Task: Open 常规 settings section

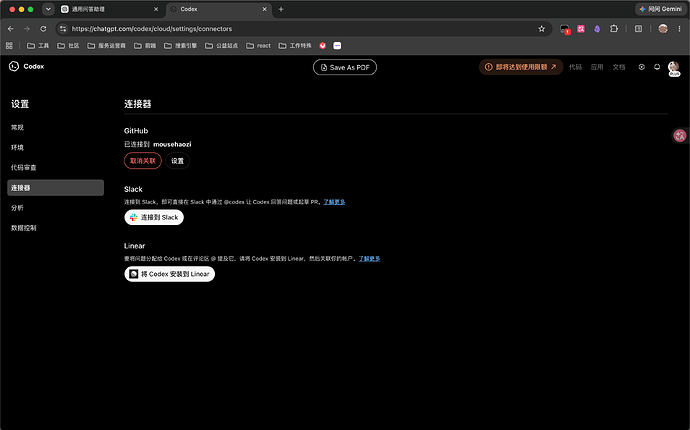Action: click(x=55, y=127)
